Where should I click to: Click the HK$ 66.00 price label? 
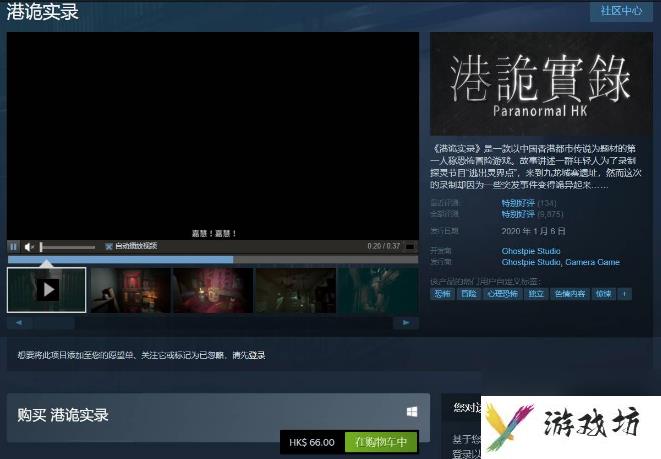click(312, 443)
